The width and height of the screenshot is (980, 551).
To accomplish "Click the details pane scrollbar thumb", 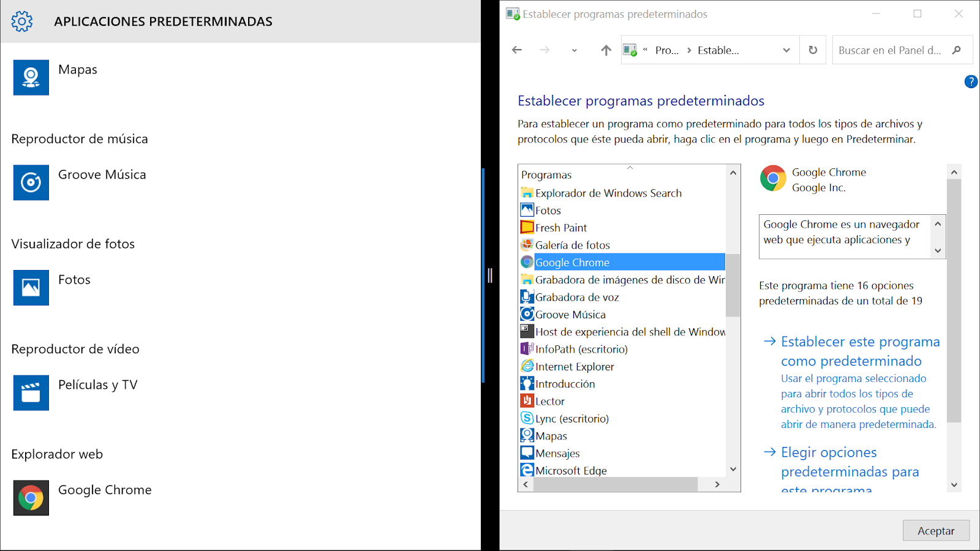I will click(954, 301).
